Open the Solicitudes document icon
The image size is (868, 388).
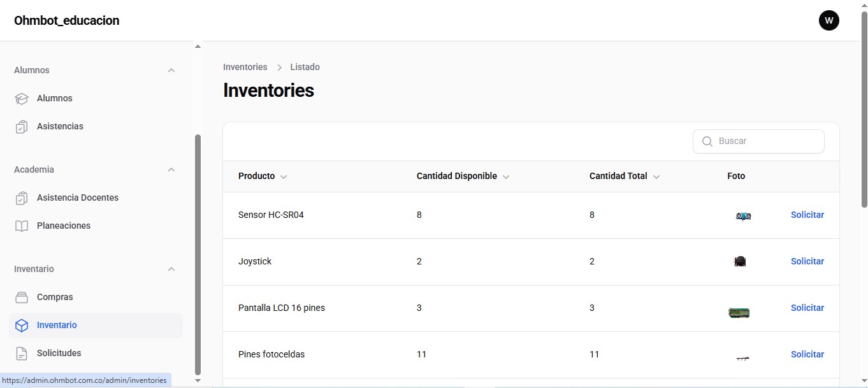click(x=22, y=354)
